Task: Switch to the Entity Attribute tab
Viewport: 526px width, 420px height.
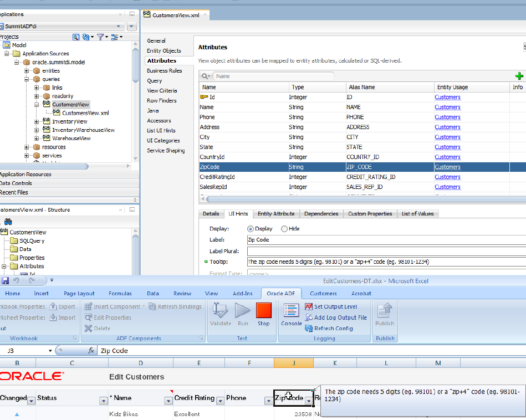Action: click(x=276, y=214)
